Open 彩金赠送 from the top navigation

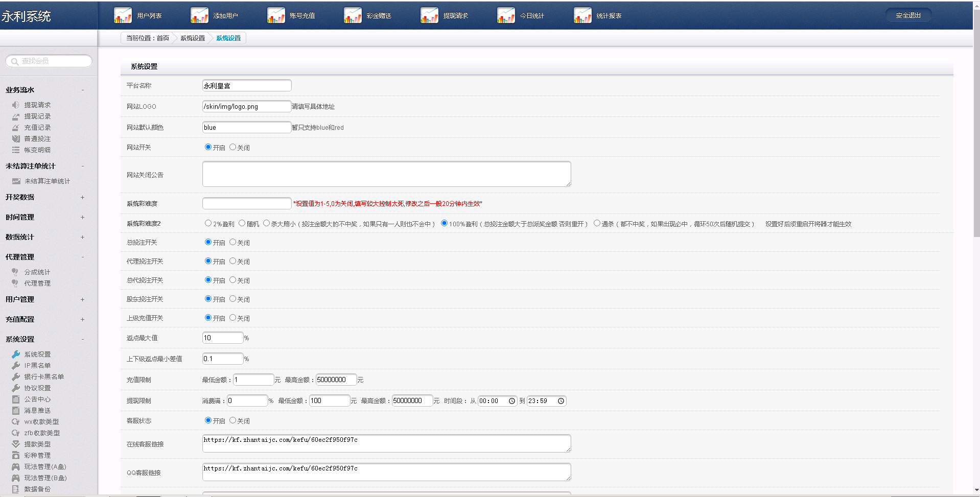tap(379, 16)
